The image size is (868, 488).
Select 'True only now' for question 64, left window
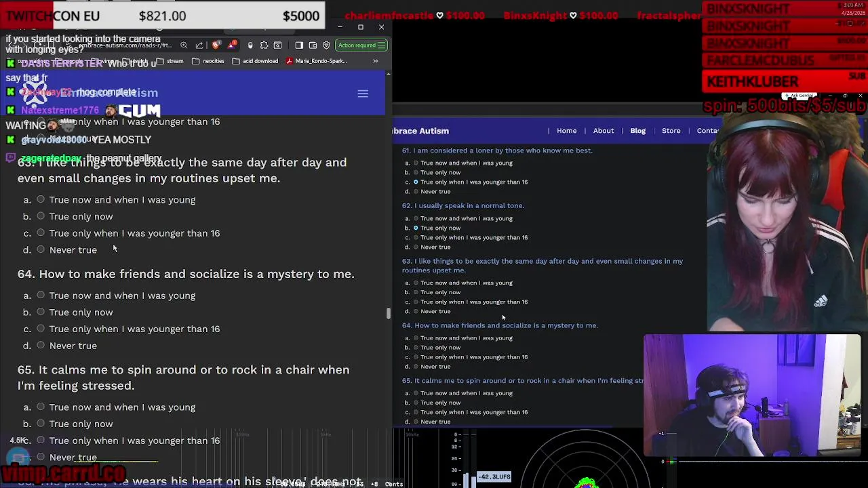[x=41, y=312]
